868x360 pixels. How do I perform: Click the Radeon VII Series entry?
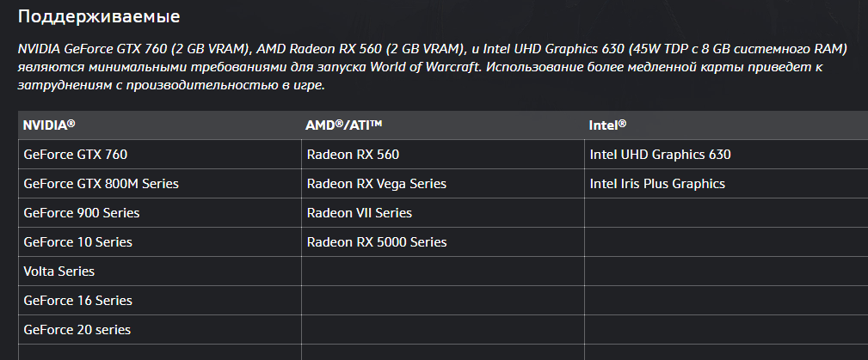tap(360, 213)
